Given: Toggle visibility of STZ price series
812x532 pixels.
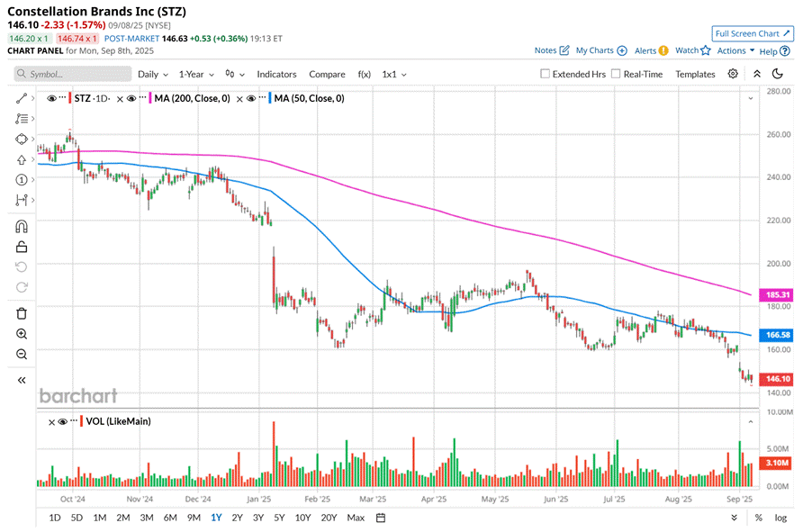Looking at the screenshot, I should (x=51, y=98).
